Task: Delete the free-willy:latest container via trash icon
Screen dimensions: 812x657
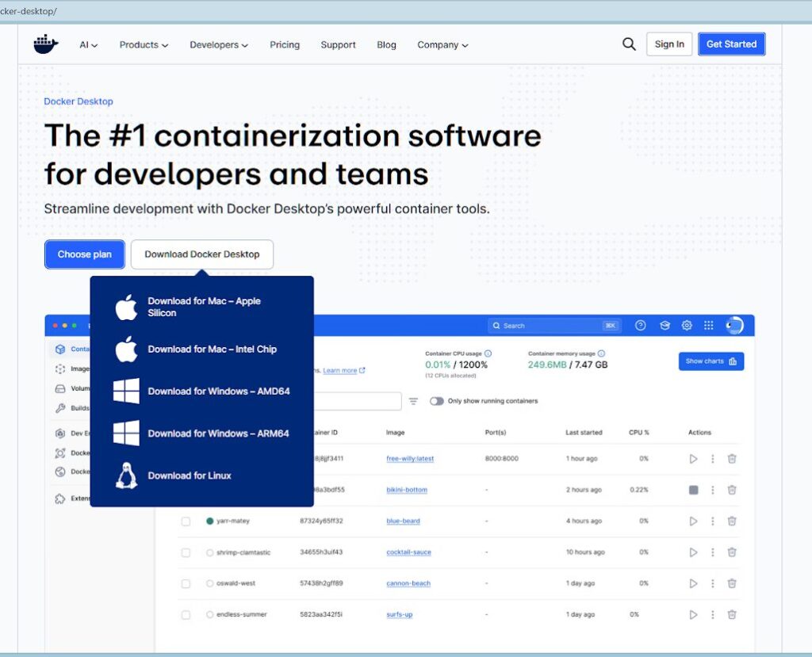Action: click(x=732, y=459)
